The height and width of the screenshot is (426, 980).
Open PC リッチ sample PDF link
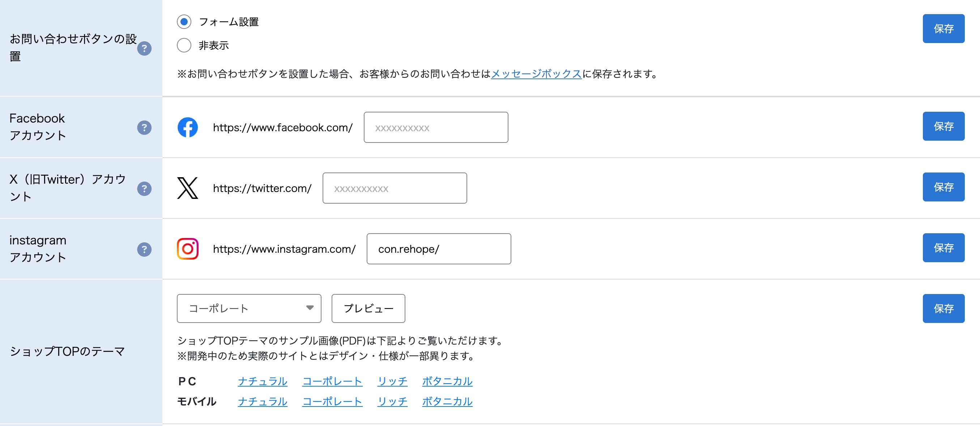tap(392, 381)
